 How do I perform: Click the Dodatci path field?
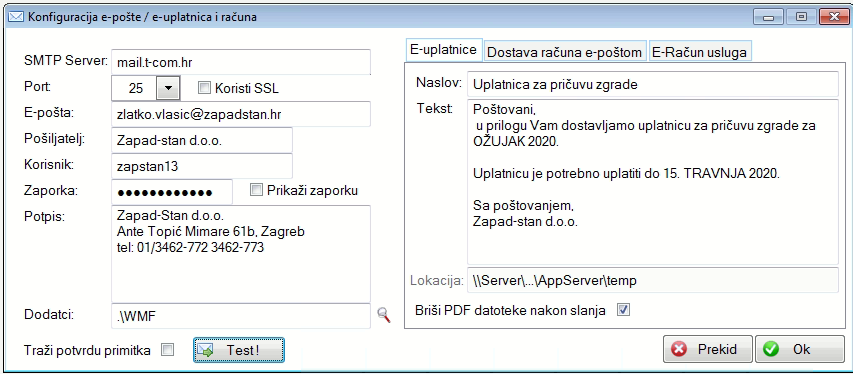click(241, 316)
